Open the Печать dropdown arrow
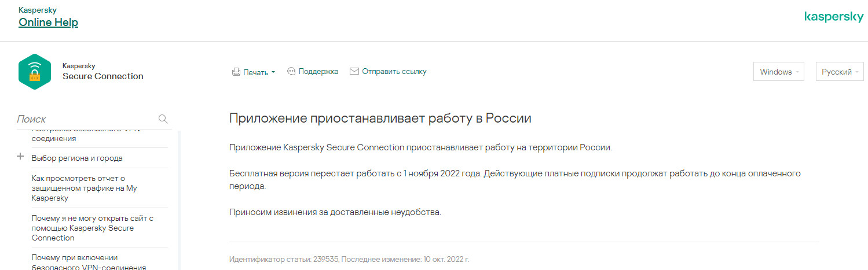 [273, 72]
